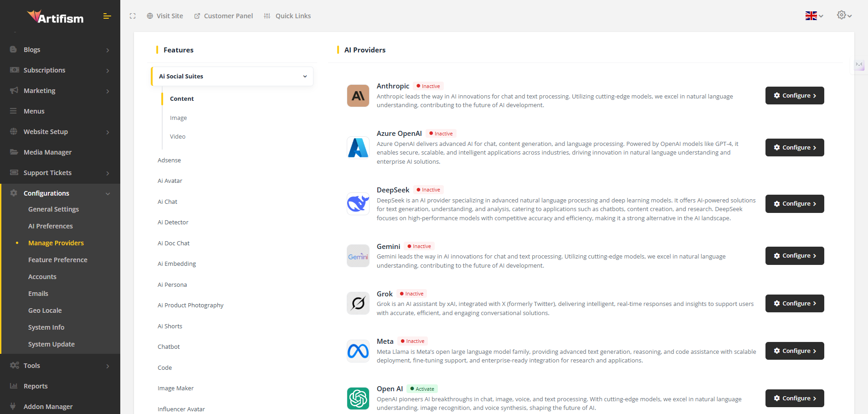Open the Visit Site link

coord(165,16)
